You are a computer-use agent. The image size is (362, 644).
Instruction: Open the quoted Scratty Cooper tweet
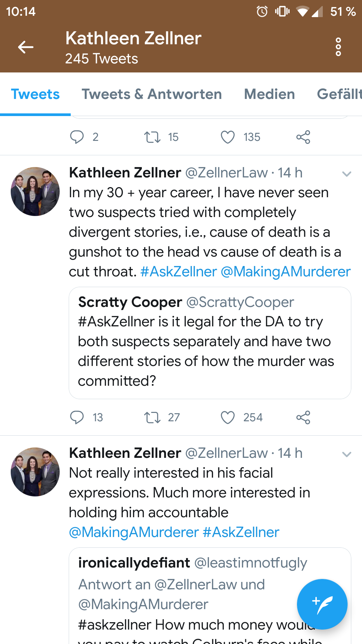tap(210, 343)
